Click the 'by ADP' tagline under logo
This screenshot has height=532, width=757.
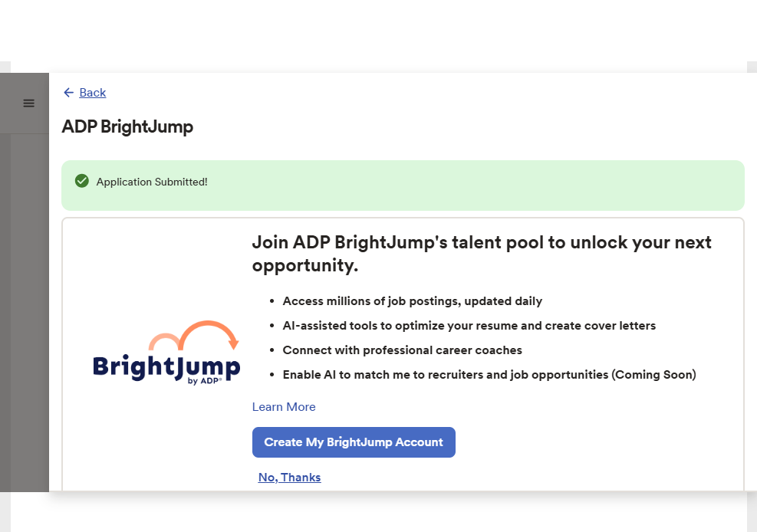[x=205, y=381]
